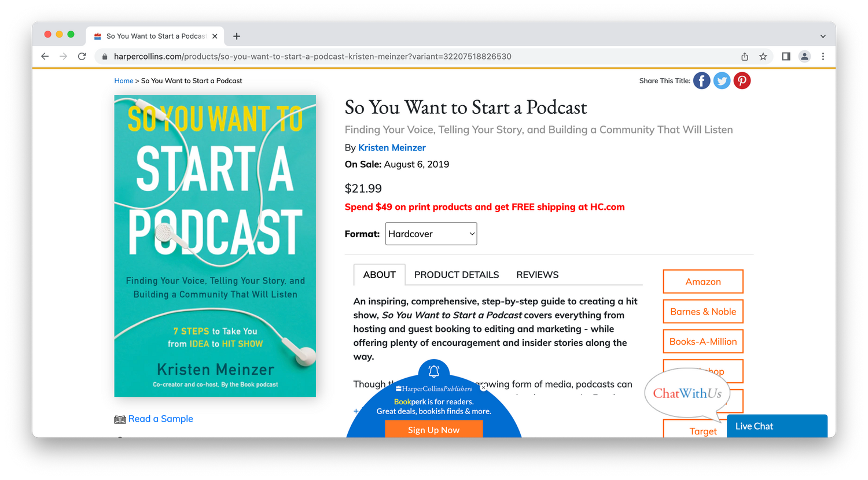
Task: Share this title on Twitter
Action: point(722,81)
